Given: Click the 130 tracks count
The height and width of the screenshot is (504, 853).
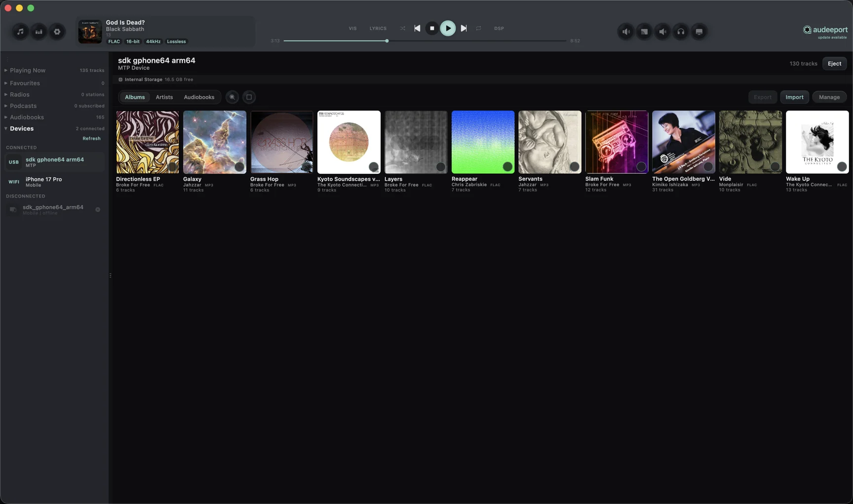Looking at the screenshot, I should pos(803,64).
